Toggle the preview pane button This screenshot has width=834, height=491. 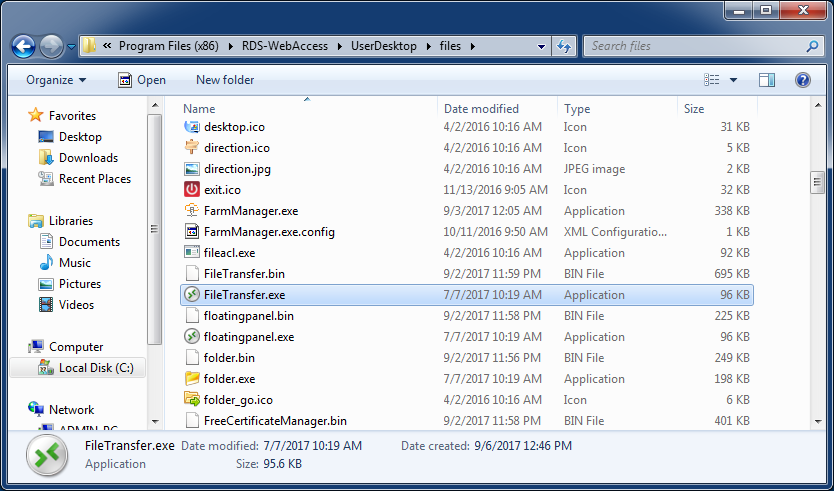[x=766, y=80]
